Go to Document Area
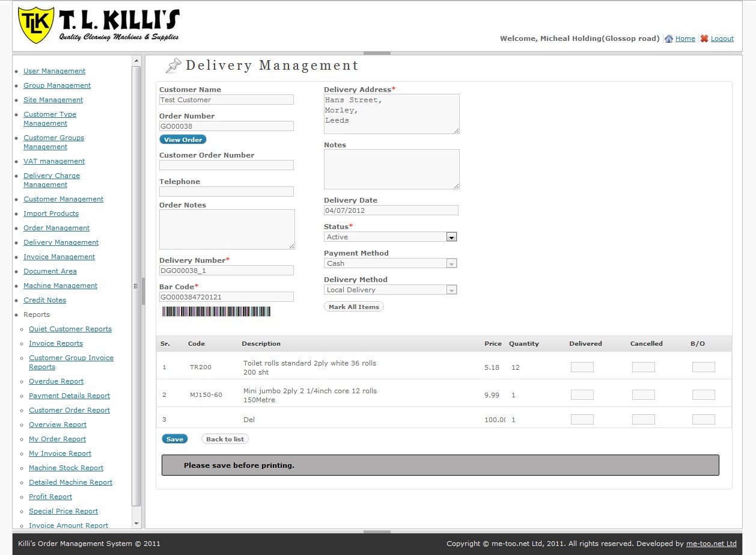Screen dimensions: 756x555 pyautogui.click(x=50, y=271)
